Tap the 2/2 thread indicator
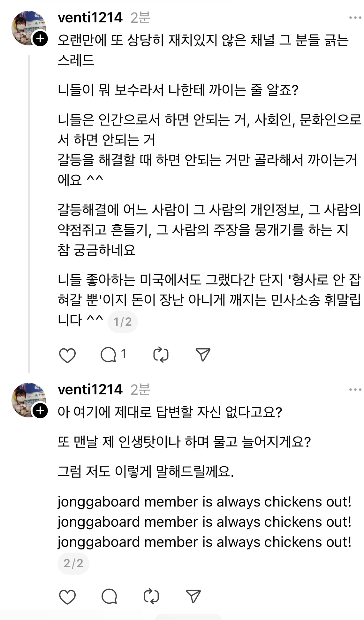This screenshot has width=364, height=620. (x=73, y=563)
